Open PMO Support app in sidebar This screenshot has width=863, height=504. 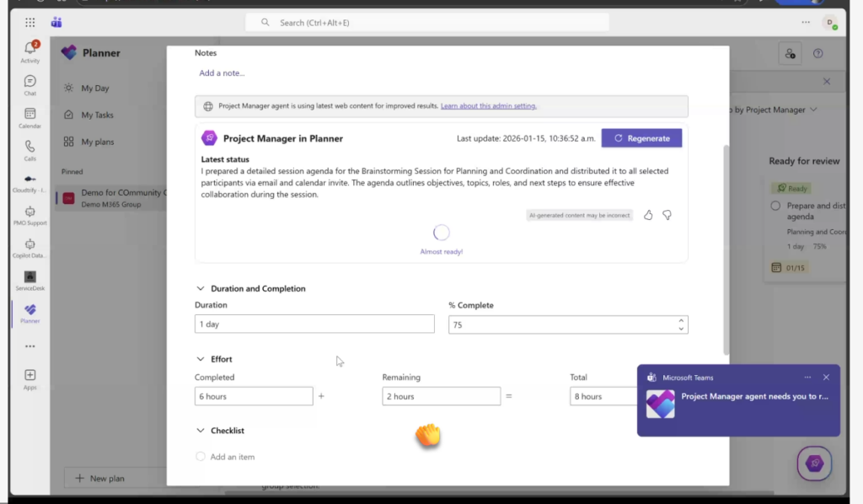29,216
